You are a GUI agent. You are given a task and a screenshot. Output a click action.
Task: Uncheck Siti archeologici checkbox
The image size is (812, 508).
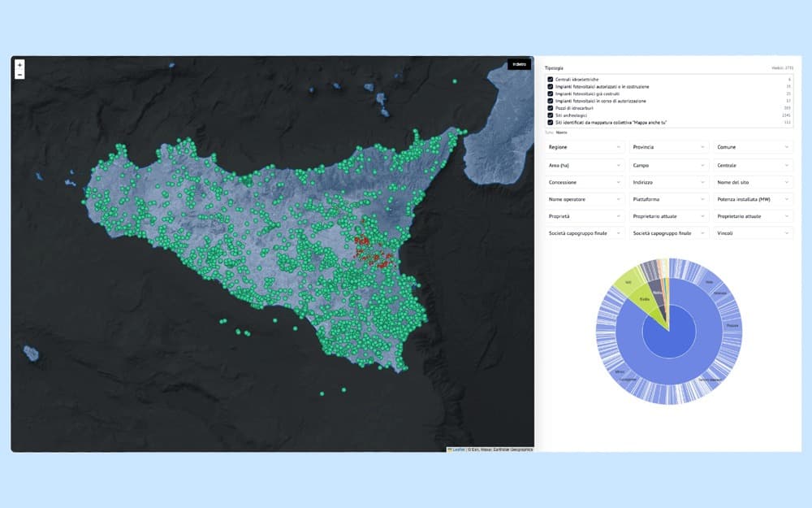(550, 115)
